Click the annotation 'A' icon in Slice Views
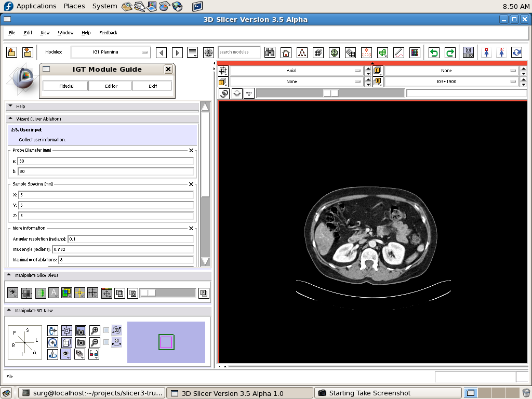This screenshot has width=532, height=399. 54,293
